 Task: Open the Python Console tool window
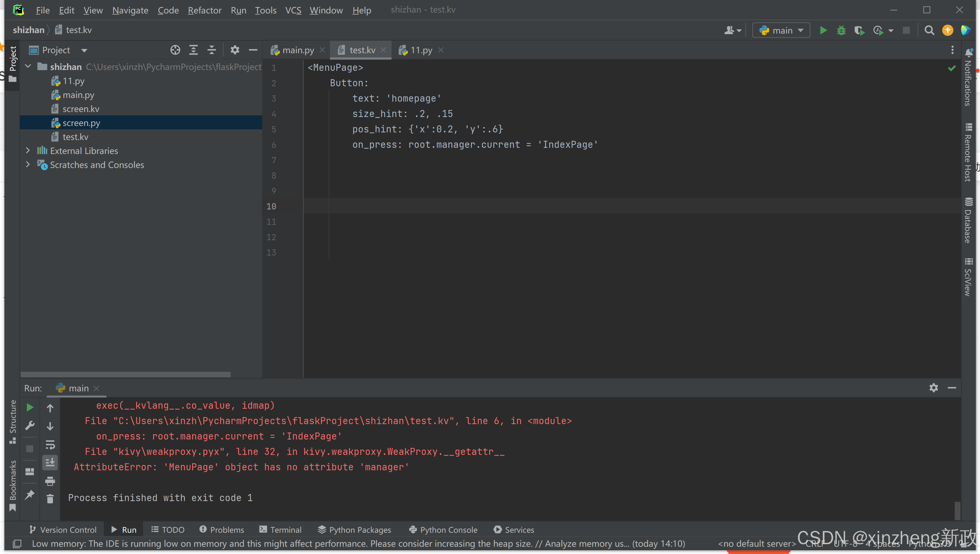pyautogui.click(x=443, y=530)
